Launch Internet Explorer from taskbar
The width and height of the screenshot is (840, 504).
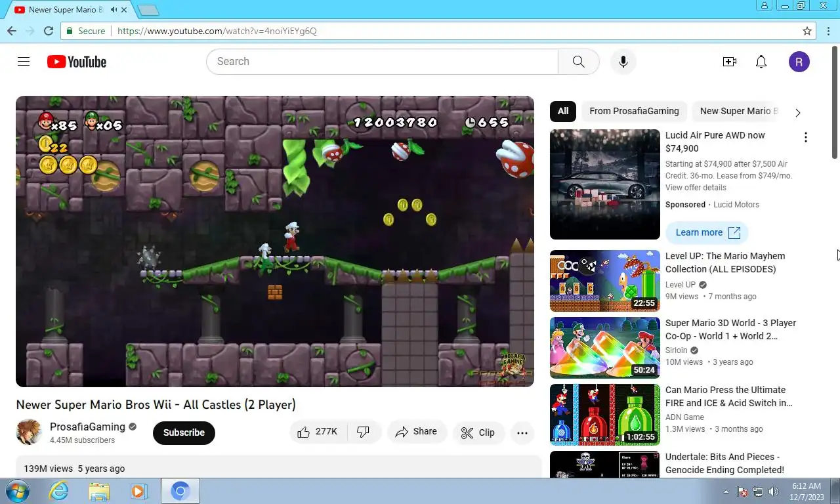tap(59, 491)
